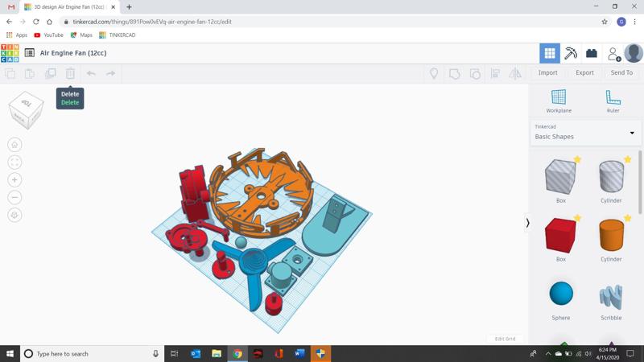
Task: Open the designs list icon
Action: click(29, 53)
